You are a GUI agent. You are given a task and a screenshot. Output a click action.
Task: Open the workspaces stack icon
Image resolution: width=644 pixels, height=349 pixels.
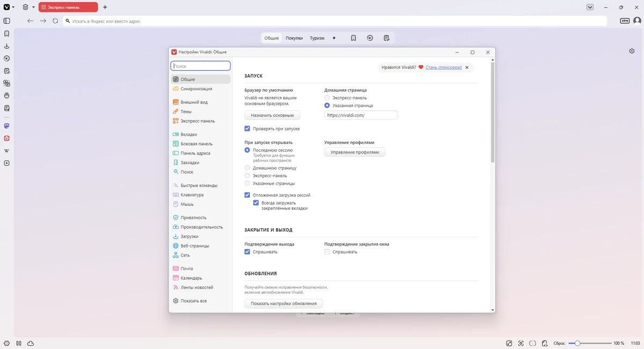tap(25, 7)
